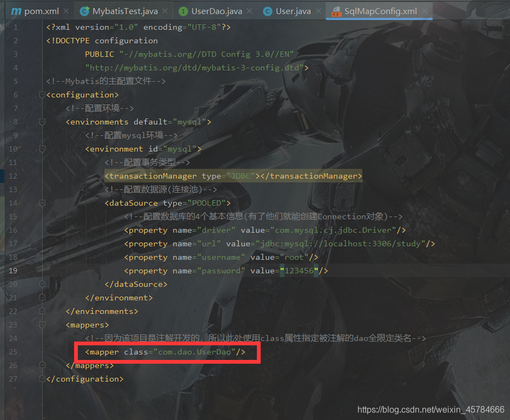Click the annotation dao comment on line 24
The image size is (510, 420).
click(255, 339)
